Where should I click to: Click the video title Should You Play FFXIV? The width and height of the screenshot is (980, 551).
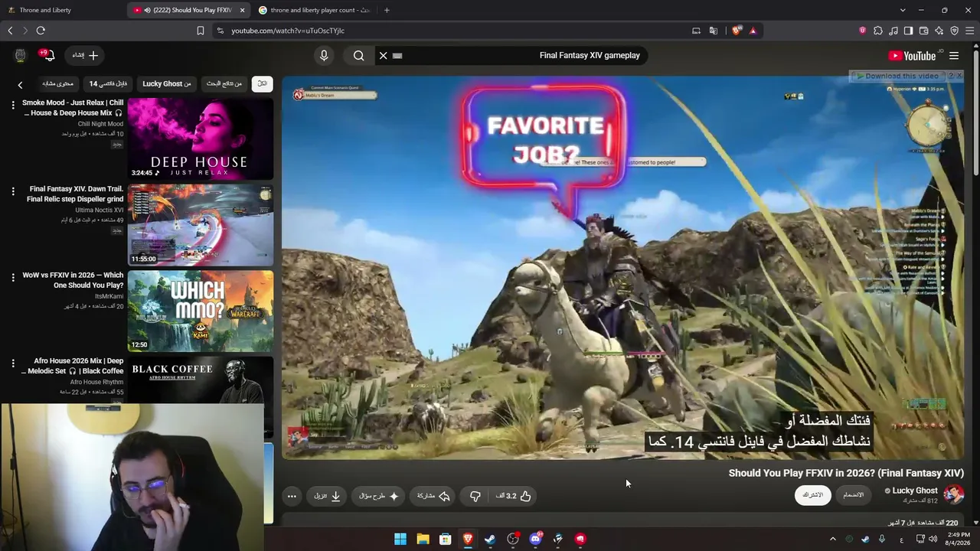[x=846, y=473]
